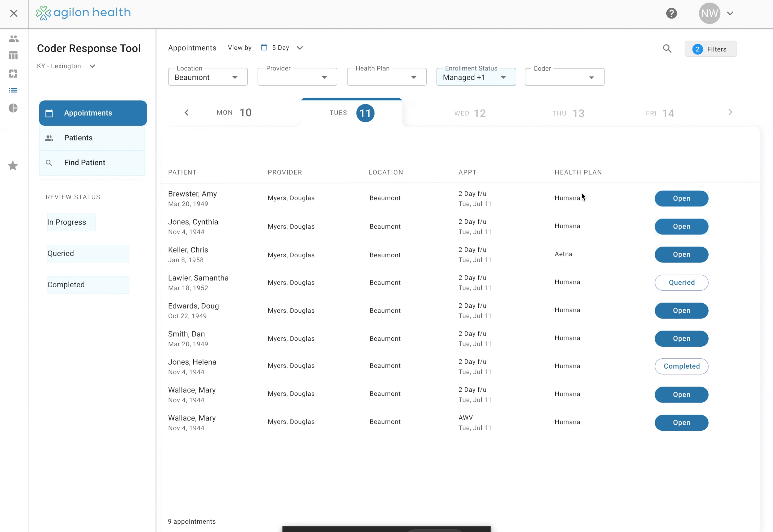773x532 pixels.
Task: Click the calendar icon beside 5 Day
Action: tap(264, 47)
